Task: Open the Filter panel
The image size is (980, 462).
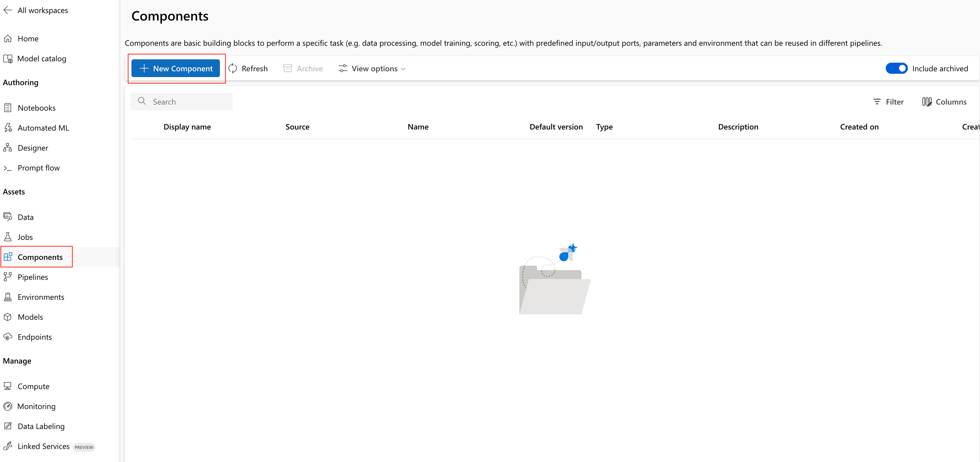Action: 888,101
